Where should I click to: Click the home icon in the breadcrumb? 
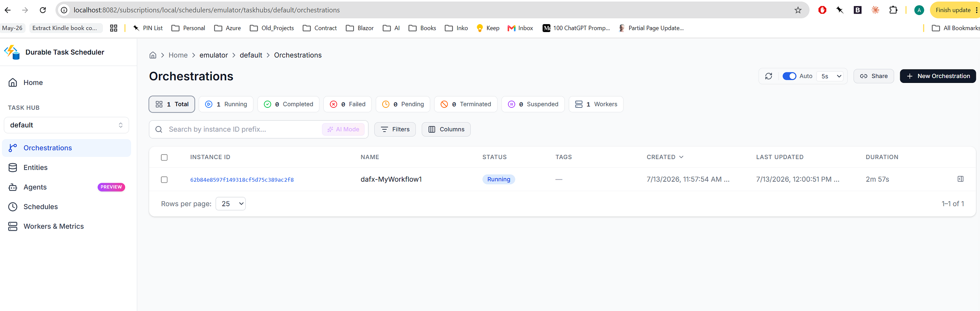pyautogui.click(x=153, y=55)
